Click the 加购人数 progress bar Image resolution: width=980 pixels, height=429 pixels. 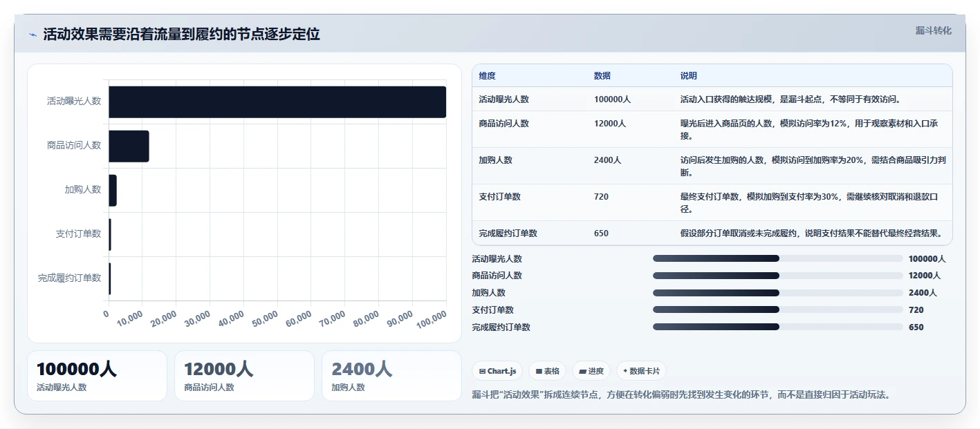tap(778, 292)
